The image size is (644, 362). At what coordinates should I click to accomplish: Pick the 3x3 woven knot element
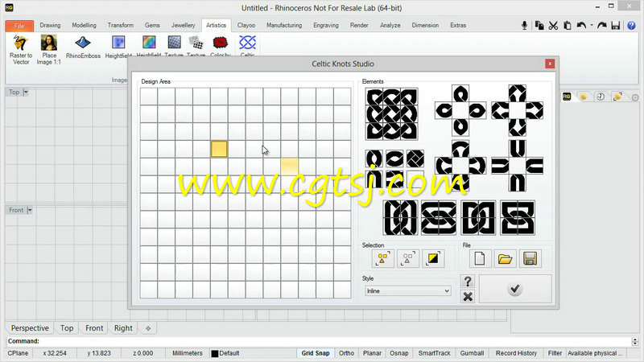(x=391, y=113)
